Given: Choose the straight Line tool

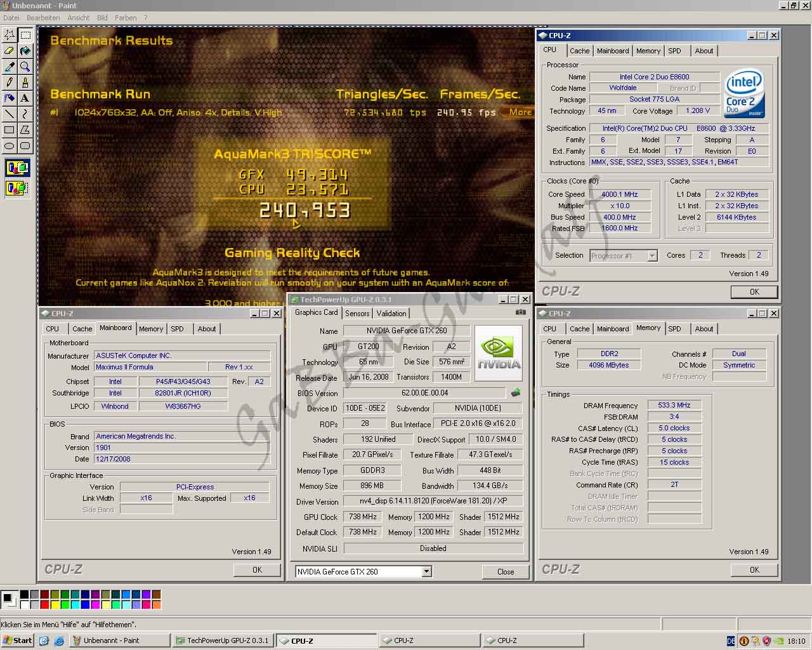Looking at the screenshot, I should coord(10,114).
